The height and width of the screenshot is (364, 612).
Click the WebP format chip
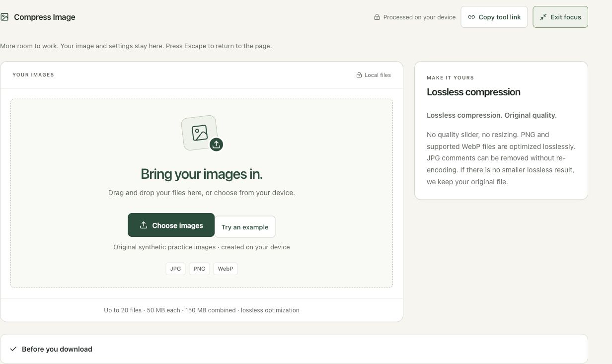[226, 269]
